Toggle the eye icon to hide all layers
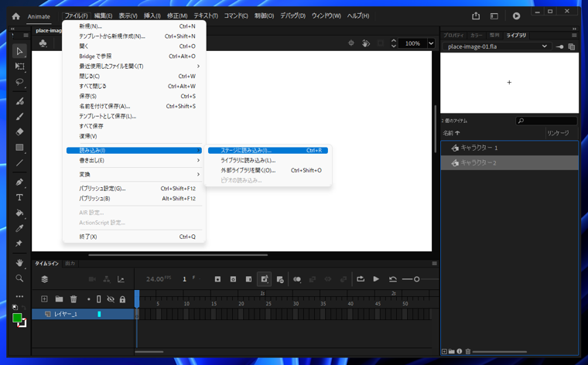Image resolution: width=588 pixels, height=365 pixels. tap(111, 299)
